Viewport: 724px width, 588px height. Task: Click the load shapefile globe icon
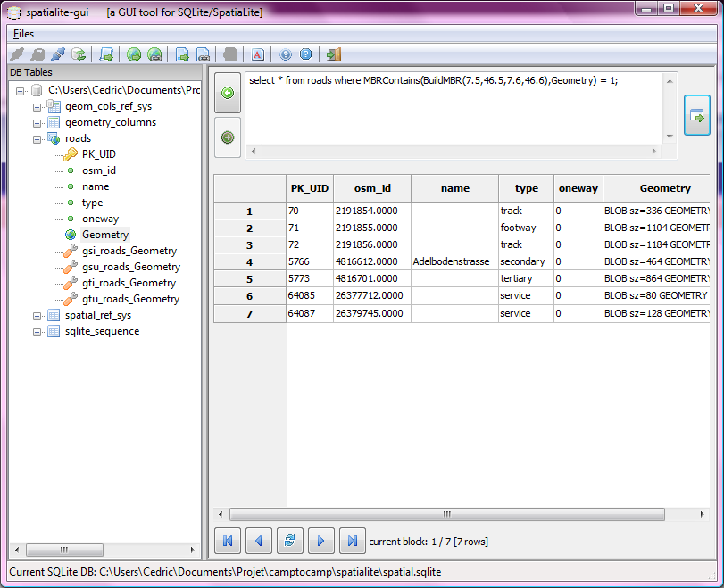134,54
